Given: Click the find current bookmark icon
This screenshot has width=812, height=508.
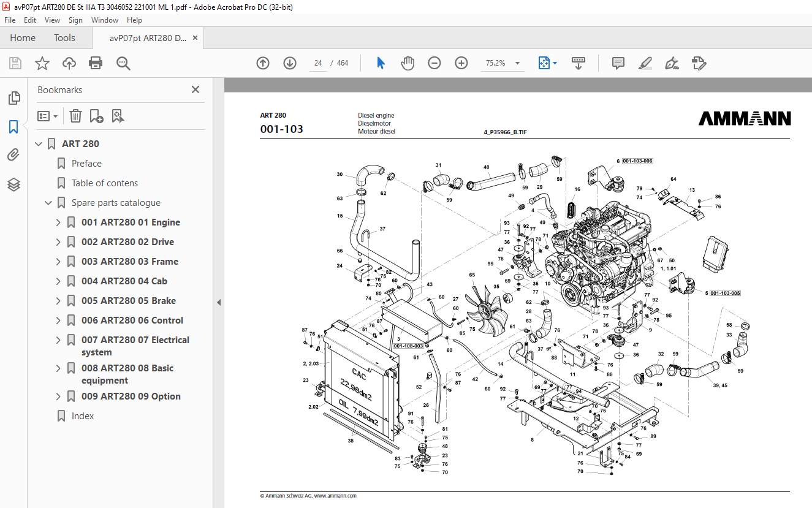Looking at the screenshot, I should click(118, 116).
